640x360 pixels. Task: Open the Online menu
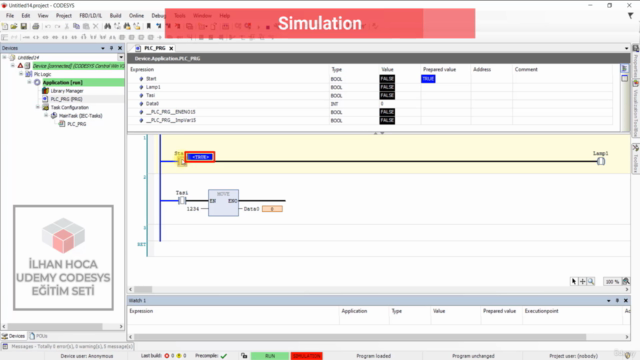(x=136, y=16)
